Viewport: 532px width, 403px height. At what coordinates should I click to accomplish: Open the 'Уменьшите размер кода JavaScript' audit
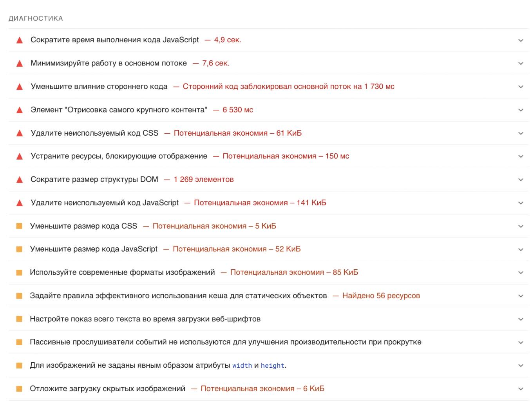click(x=268, y=249)
